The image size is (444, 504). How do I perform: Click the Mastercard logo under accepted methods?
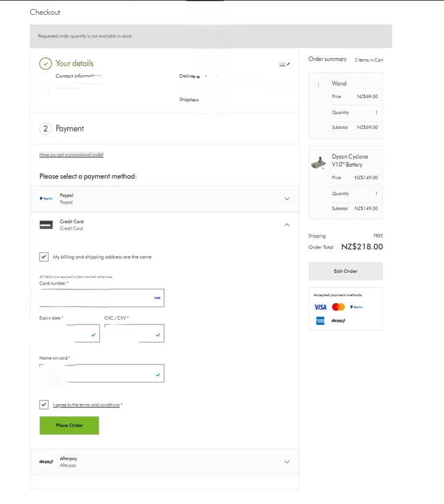(338, 307)
